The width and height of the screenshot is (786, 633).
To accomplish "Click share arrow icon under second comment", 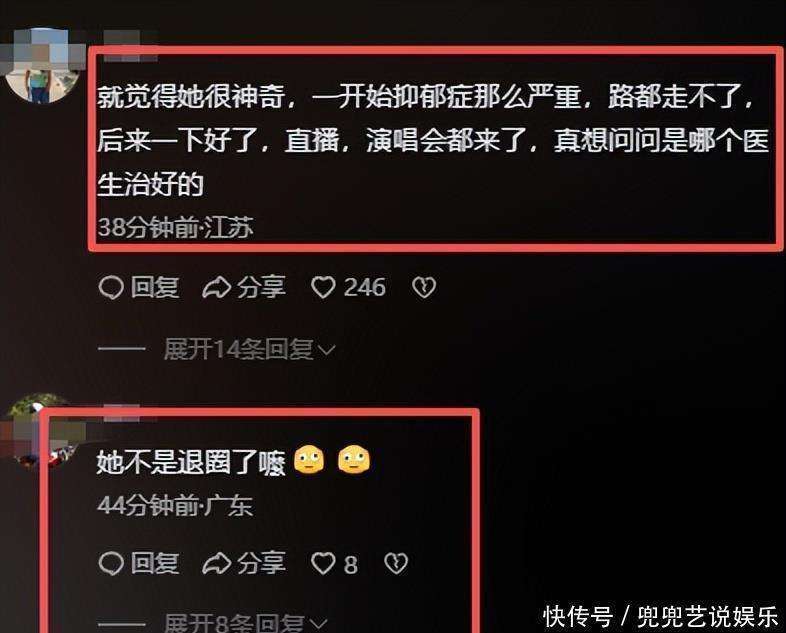I will [217, 564].
